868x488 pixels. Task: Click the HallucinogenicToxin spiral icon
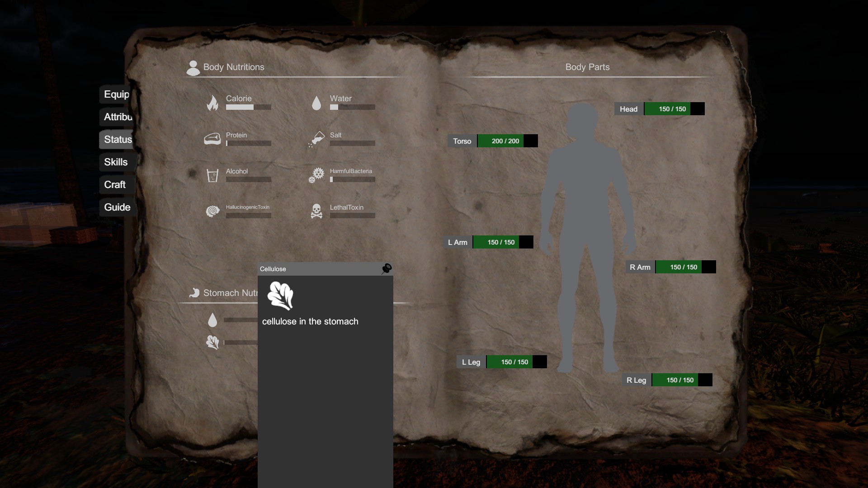tap(212, 211)
